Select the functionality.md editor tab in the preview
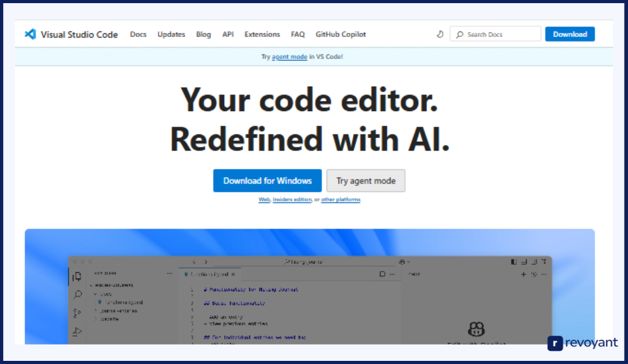 click(209, 274)
